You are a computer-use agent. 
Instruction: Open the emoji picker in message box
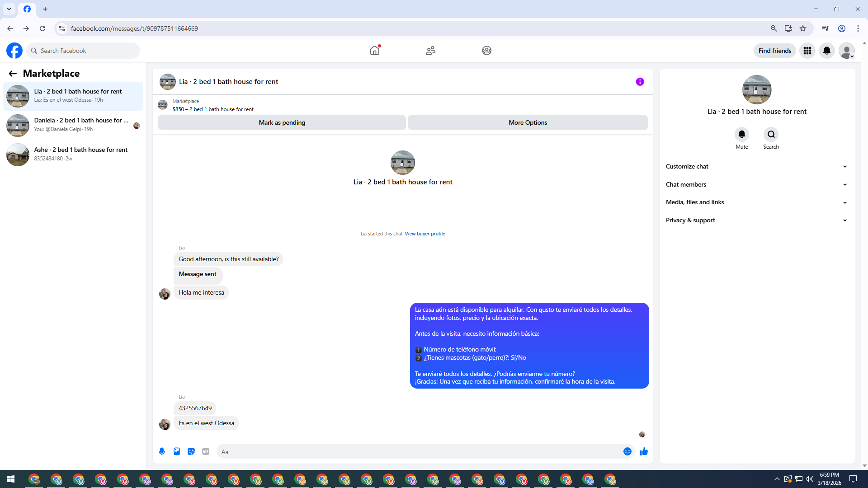[x=627, y=451]
